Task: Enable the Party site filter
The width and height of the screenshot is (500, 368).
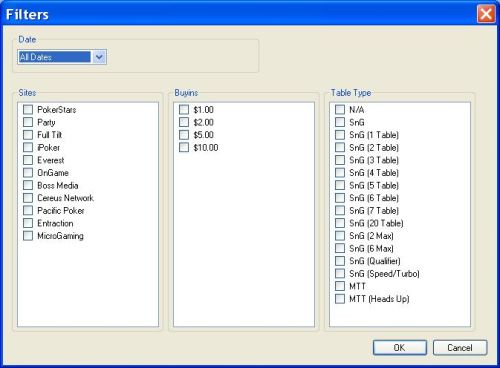Action: point(28,122)
